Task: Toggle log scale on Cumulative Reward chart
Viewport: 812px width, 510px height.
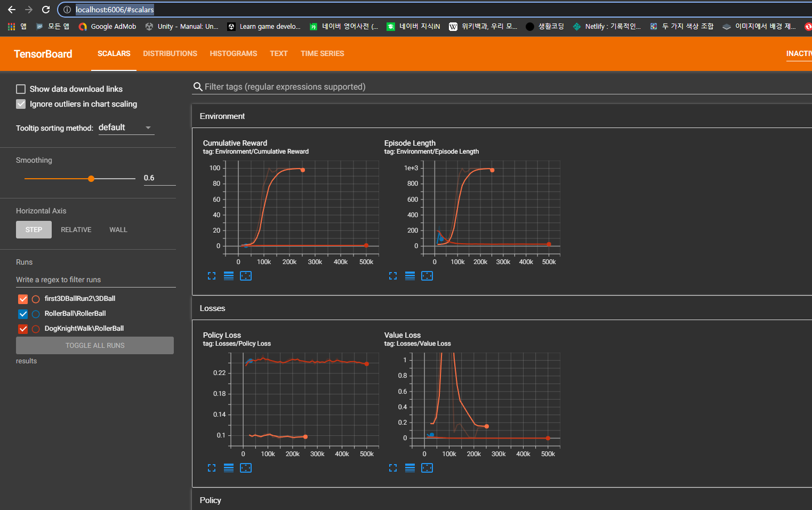Action: pos(229,276)
